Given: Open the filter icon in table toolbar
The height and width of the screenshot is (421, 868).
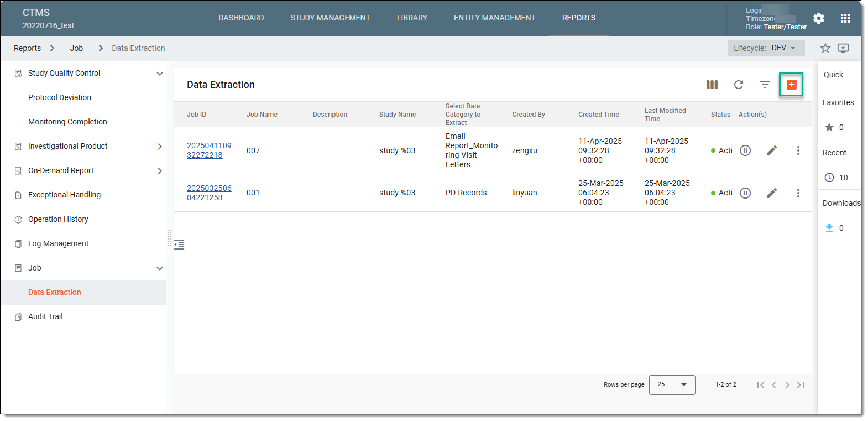Looking at the screenshot, I should 765,85.
